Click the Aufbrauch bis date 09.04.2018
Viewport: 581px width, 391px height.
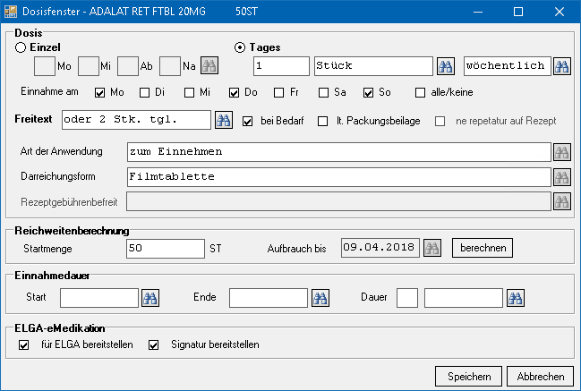click(x=380, y=248)
